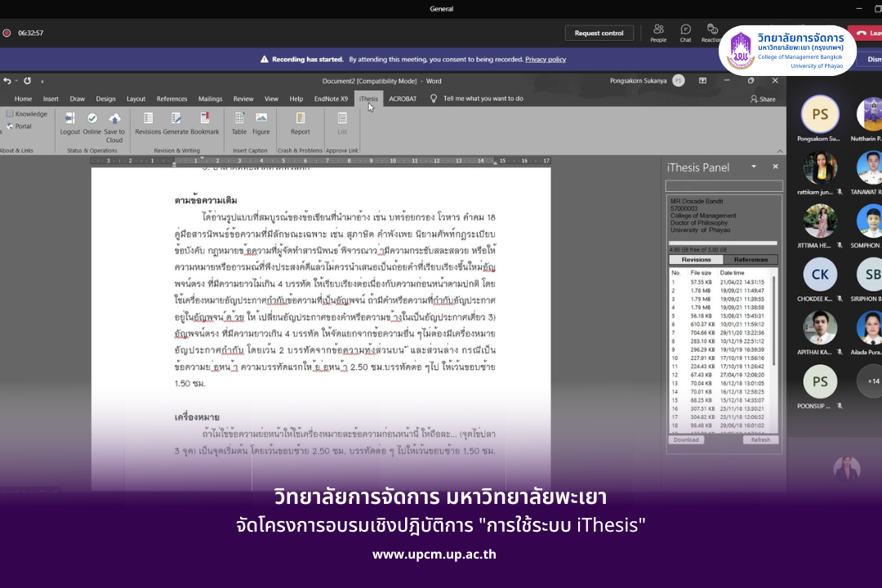Viewport: 882px width, 588px height.
Task: Select revision row 7 sized 704.66 KB
Action: (x=720, y=332)
